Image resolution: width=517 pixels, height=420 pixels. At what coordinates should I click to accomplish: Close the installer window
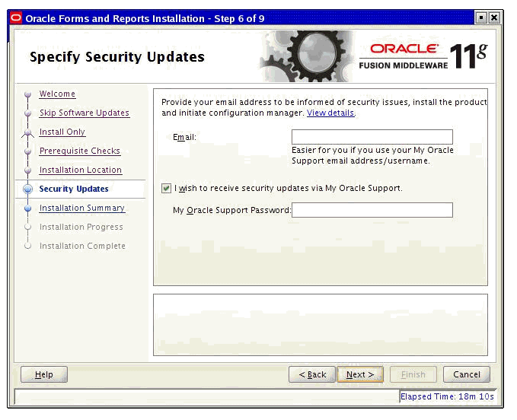pos(494,17)
